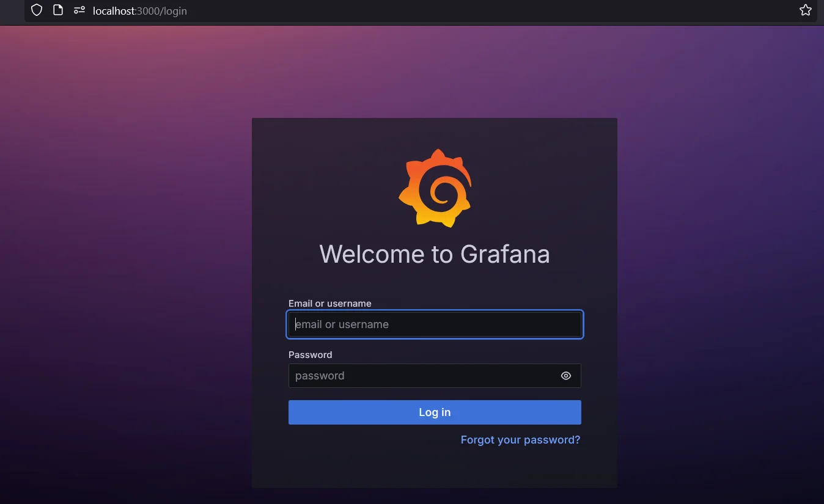Click the Password label
Screen dimensions: 824x504
[311, 355]
